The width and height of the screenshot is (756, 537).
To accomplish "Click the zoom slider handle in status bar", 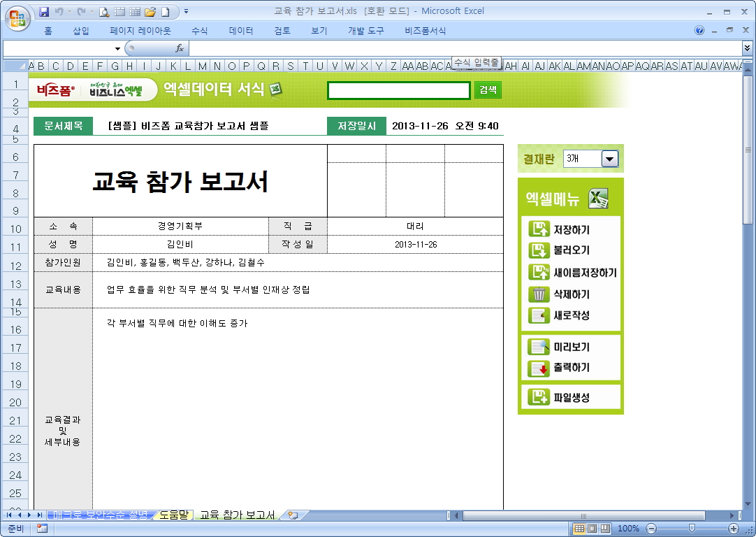I will [692, 529].
